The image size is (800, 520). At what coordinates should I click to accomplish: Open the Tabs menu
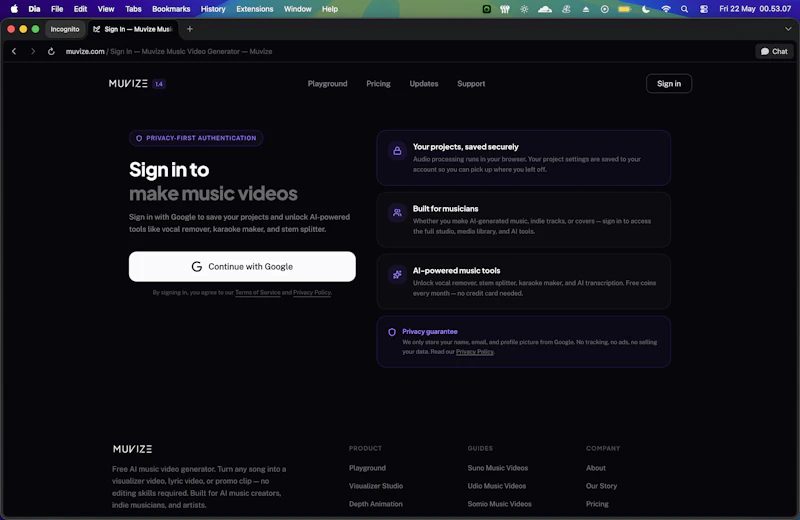tap(133, 9)
